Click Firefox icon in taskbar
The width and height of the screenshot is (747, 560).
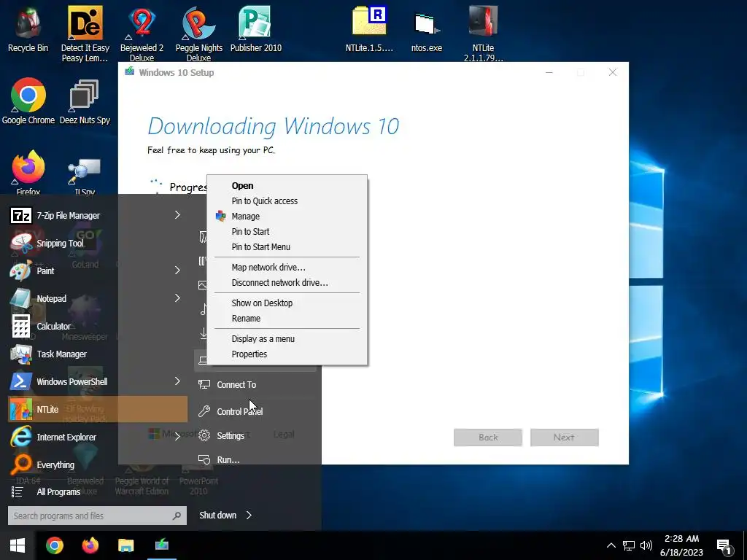click(90, 545)
